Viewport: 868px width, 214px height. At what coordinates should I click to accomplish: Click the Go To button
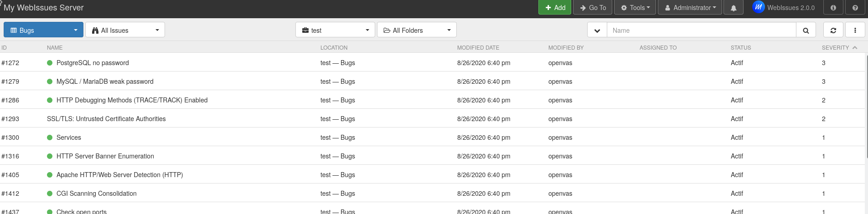(x=593, y=8)
